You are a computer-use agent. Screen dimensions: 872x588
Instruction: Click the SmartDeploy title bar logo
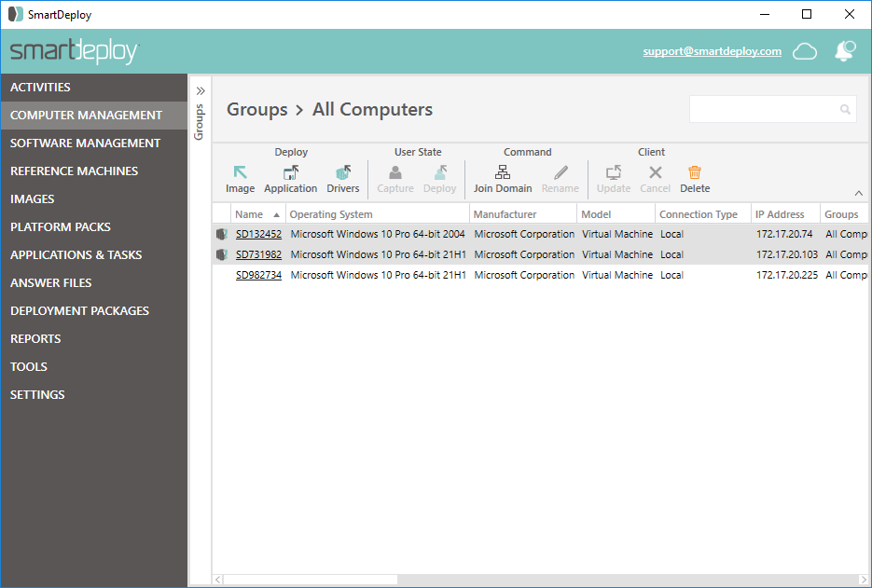[x=16, y=15]
